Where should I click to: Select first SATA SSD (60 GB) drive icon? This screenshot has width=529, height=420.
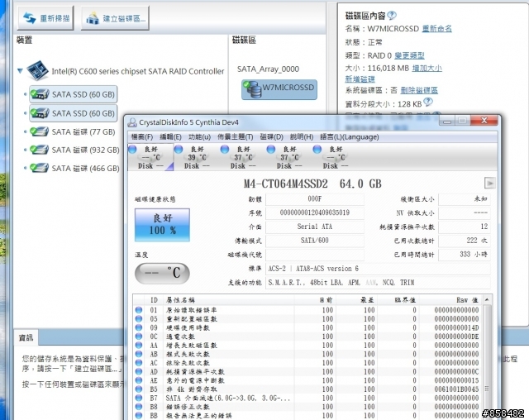[x=40, y=94]
